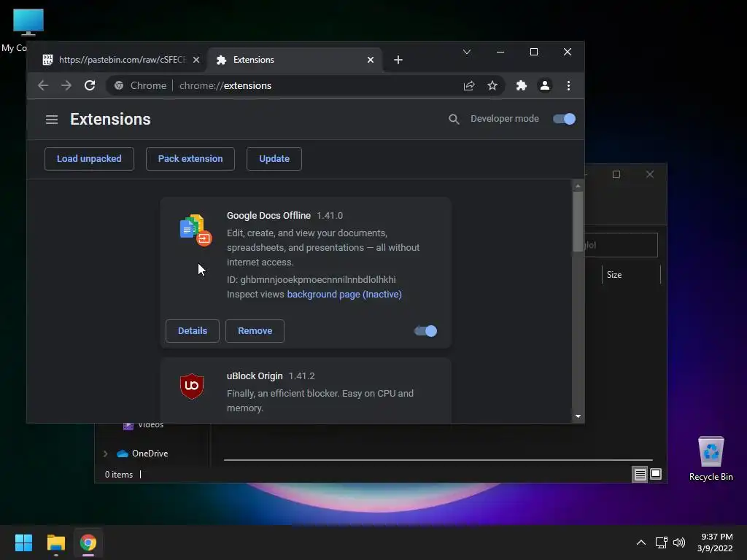The width and height of the screenshot is (747, 560).
Task: Maximize the File Explorer window
Action: [x=616, y=174]
